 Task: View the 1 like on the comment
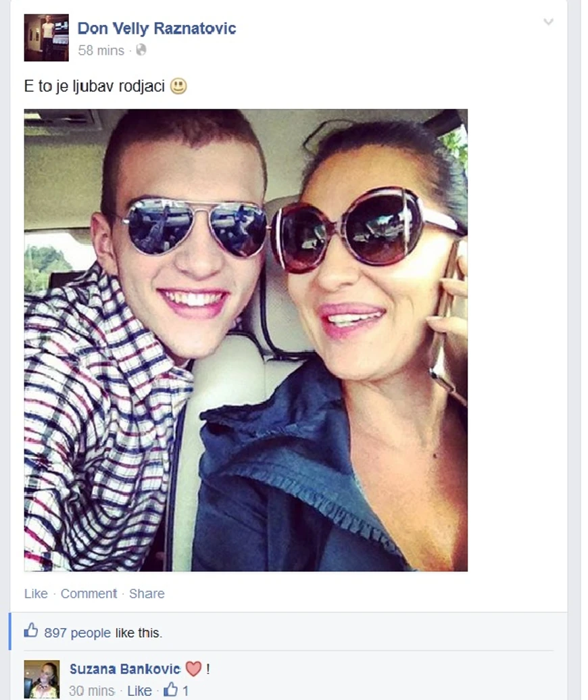tap(185, 691)
